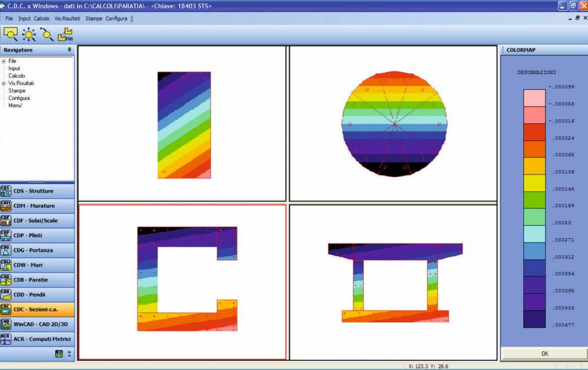588x370 pixels.
Task: Open the CDB - Paratie module
Action: click(x=37, y=280)
